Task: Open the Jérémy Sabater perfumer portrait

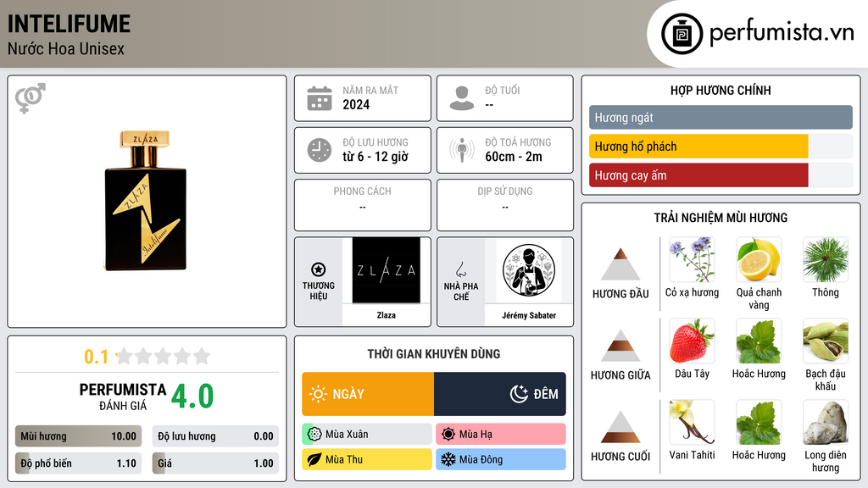Action: 529,270
